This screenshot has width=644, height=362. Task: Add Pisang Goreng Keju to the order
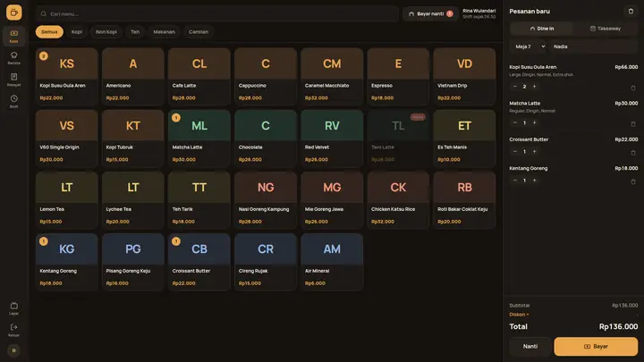(133, 262)
